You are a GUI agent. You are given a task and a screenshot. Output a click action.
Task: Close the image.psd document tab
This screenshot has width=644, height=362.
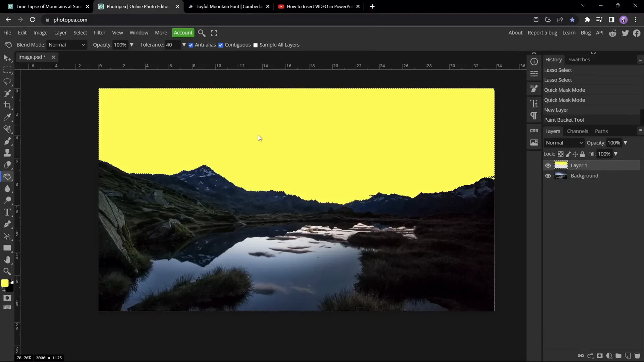(53, 57)
